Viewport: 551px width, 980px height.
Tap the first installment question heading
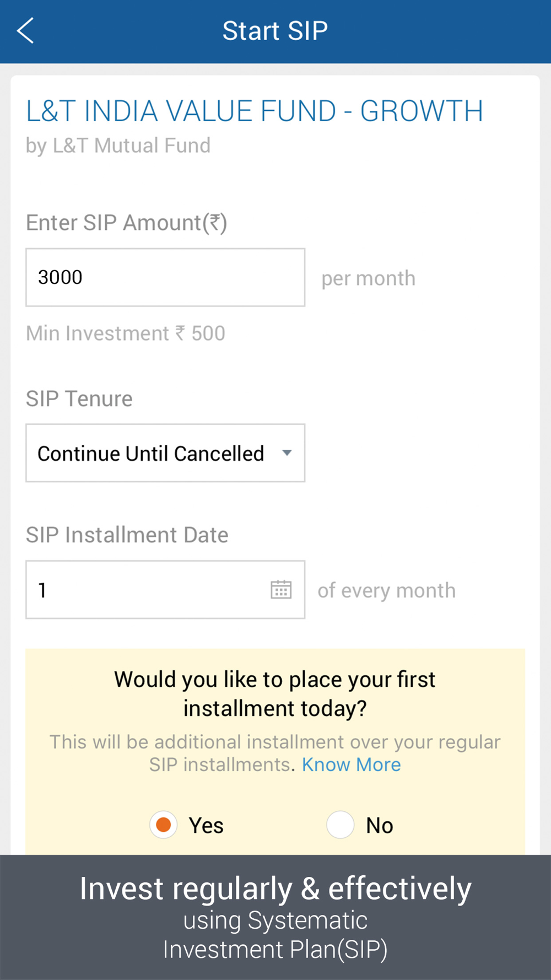(x=275, y=694)
